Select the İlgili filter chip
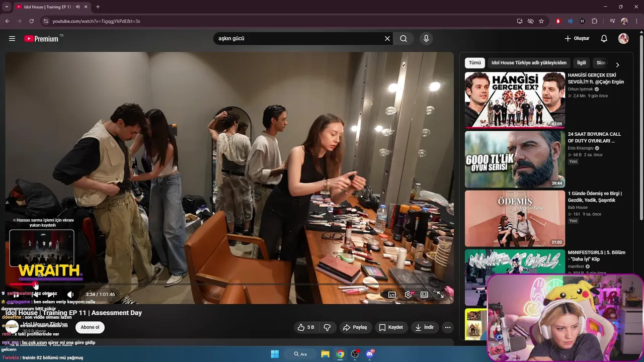 point(582,63)
